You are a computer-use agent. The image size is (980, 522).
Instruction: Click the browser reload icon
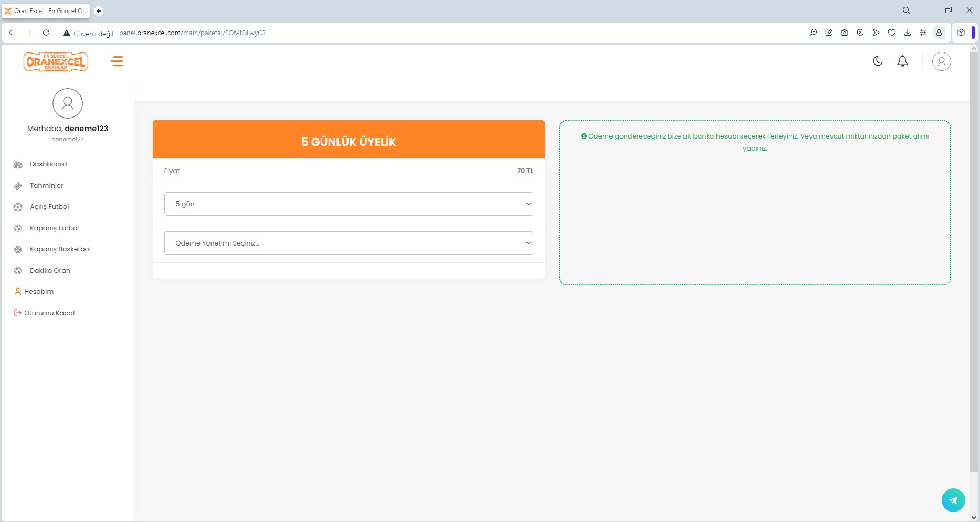point(46,33)
